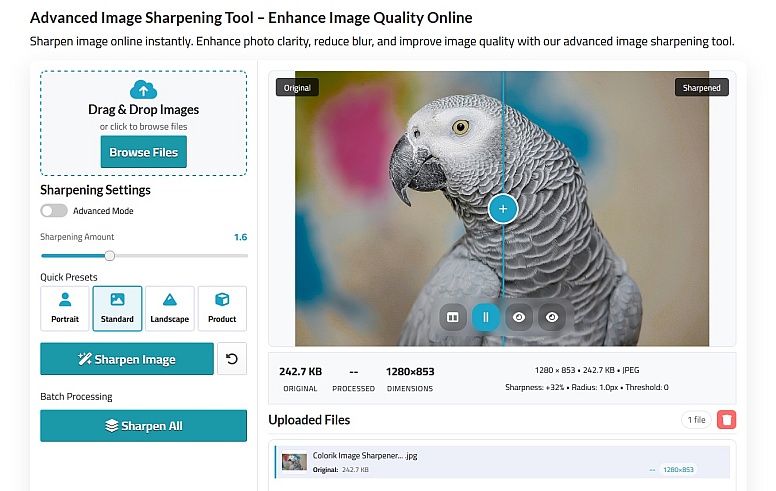The height and width of the screenshot is (491, 776).
Task: Click the 1.6 sharpening amount value
Action: click(241, 237)
